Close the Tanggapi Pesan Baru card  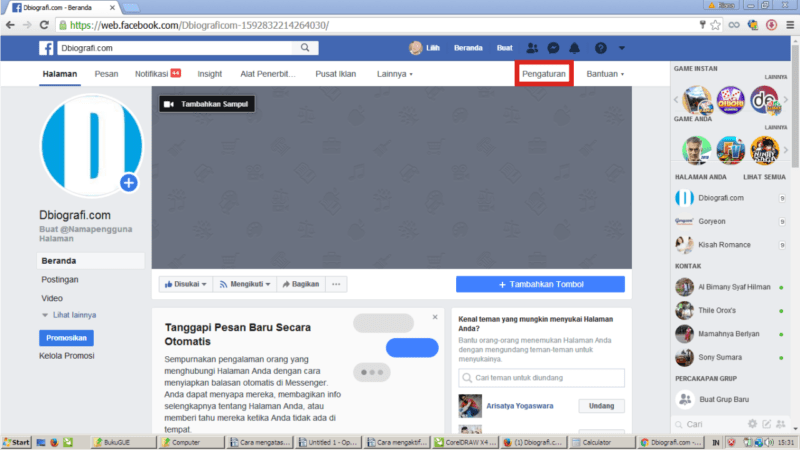click(435, 317)
